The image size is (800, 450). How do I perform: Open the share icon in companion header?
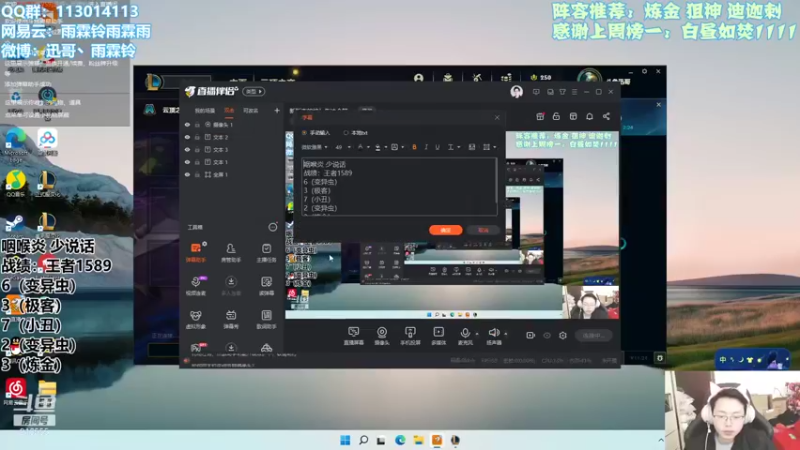606,116
